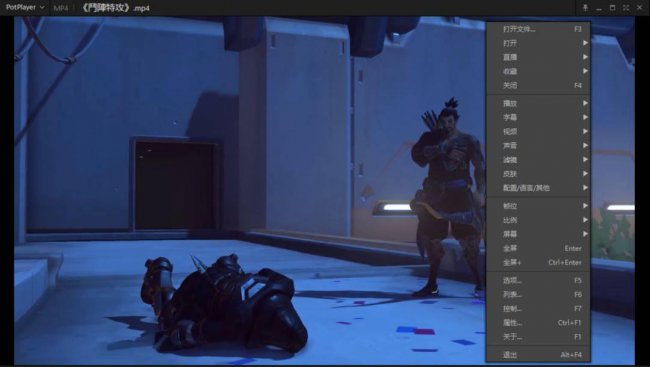
Task: Maximize the PotPlayer window
Action: [x=612, y=8]
